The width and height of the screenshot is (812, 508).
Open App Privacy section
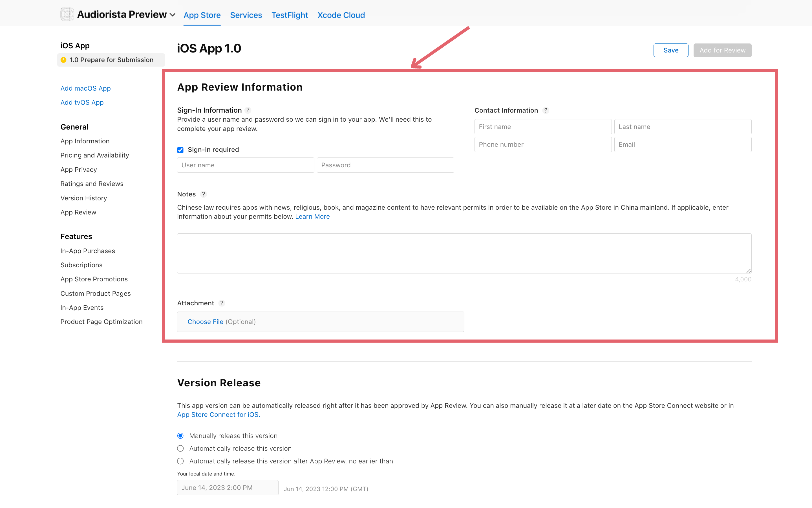[78, 170]
